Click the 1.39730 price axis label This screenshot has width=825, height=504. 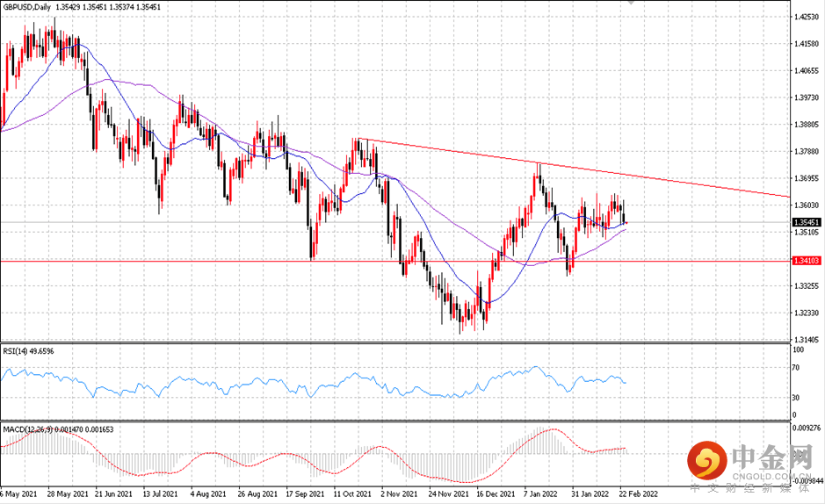pos(806,97)
